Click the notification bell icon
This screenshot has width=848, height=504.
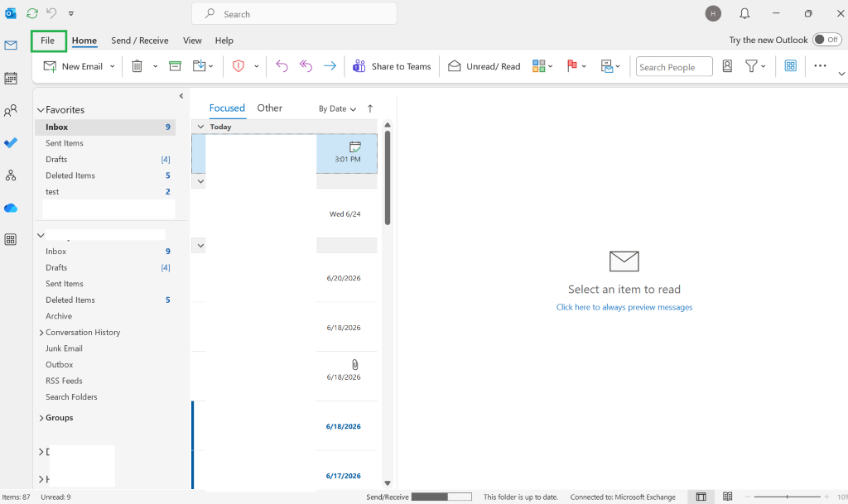[744, 13]
